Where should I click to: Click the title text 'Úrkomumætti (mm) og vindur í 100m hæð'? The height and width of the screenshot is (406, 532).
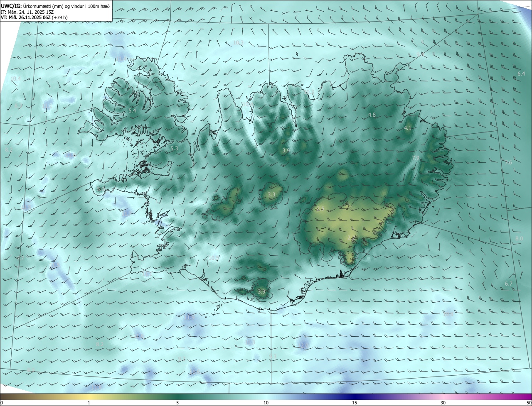pos(67,6)
